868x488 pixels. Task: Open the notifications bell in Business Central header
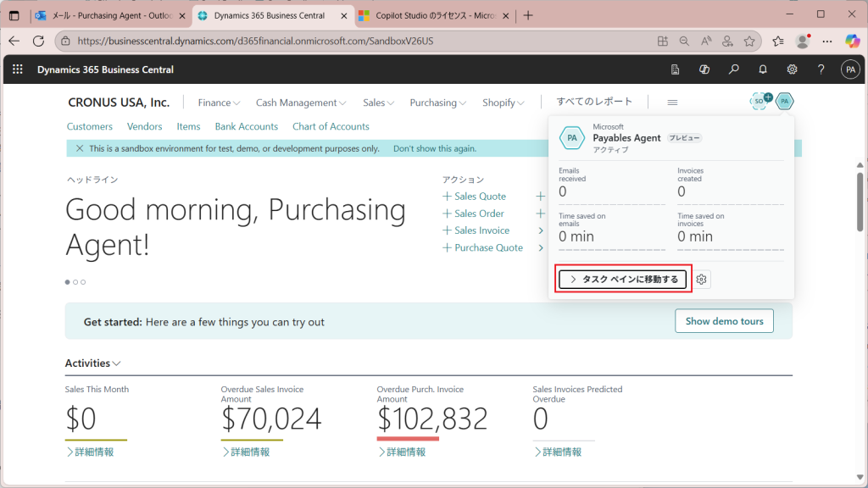(763, 69)
